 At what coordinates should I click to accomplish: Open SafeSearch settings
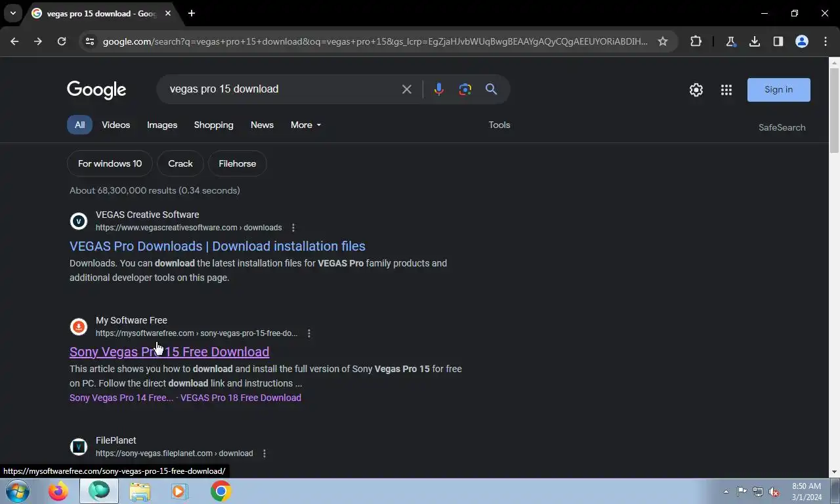click(782, 127)
